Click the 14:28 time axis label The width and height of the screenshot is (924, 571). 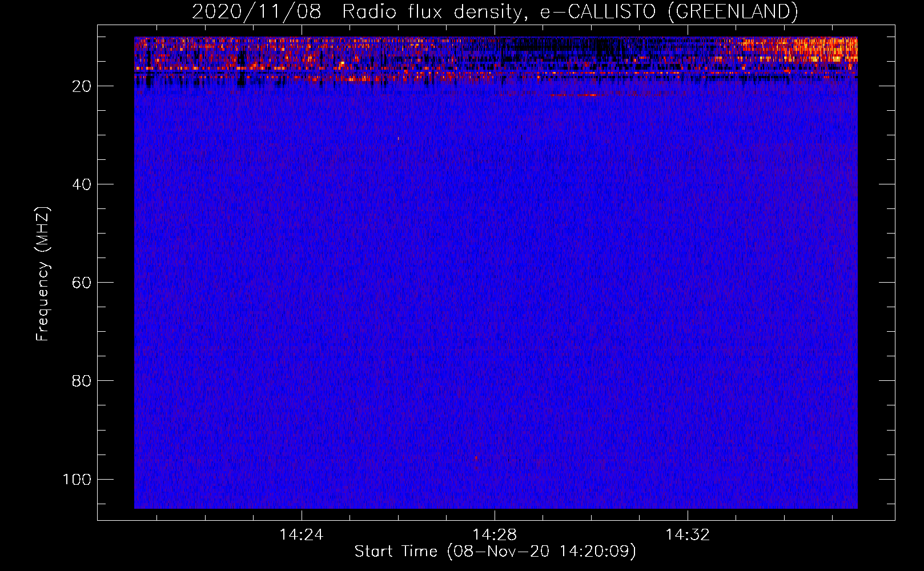[x=495, y=535]
